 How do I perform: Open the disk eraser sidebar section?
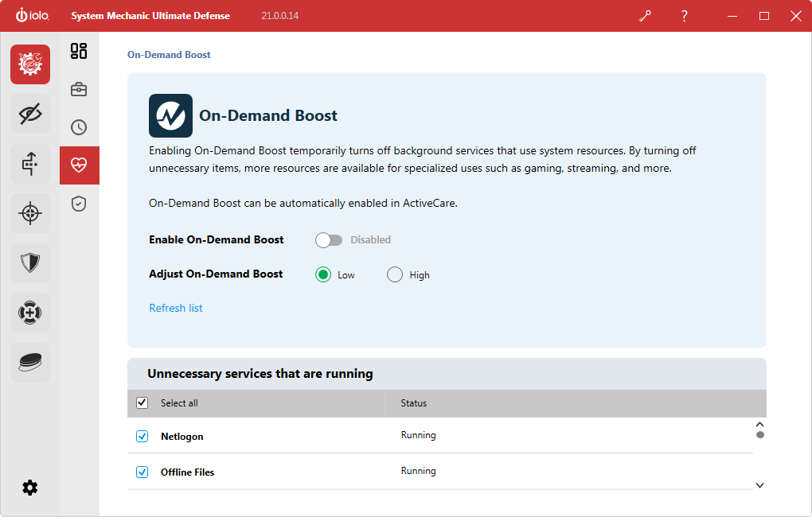click(x=30, y=362)
